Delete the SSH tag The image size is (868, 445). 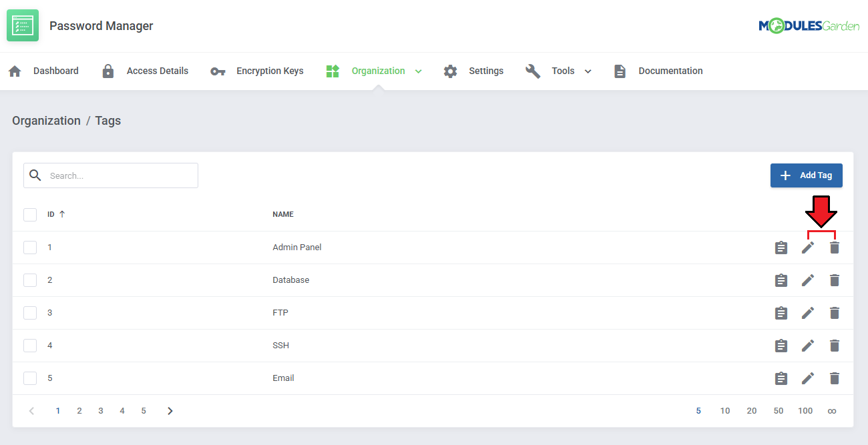point(835,346)
